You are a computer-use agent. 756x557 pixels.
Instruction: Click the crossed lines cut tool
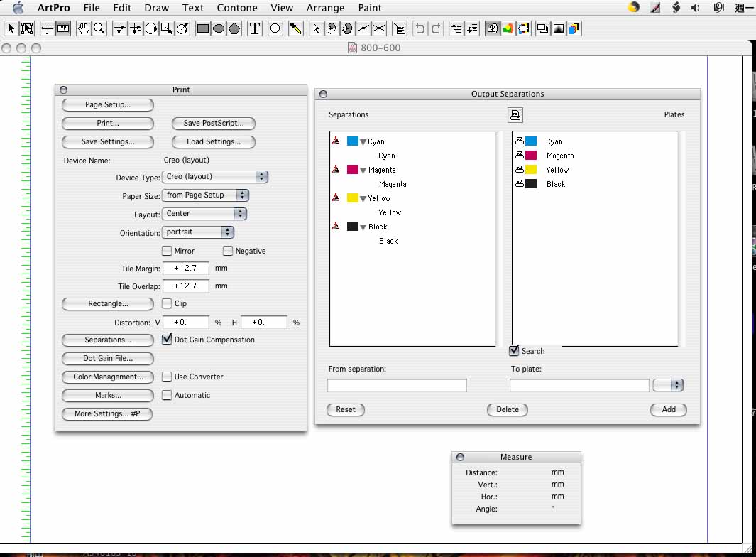point(379,28)
